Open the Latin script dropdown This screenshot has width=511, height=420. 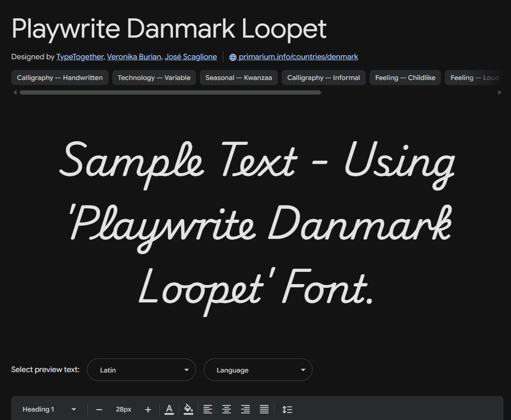(142, 370)
